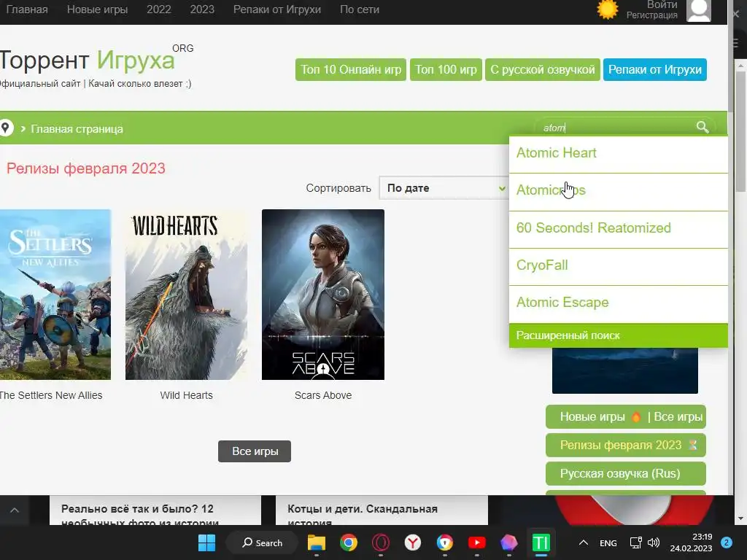Select Atomic Heart search suggestion
747x560 pixels.
click(619, 153)
